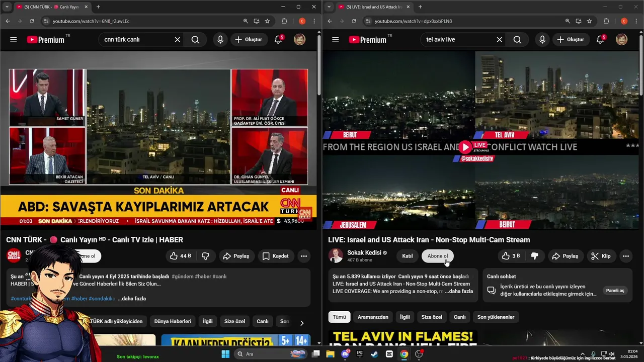The width and height of the screenshot is (644, 362).
Task: Dislike the Israel and US Attack Iran stream
Action: pyautogui.click(x=534, y=256)
